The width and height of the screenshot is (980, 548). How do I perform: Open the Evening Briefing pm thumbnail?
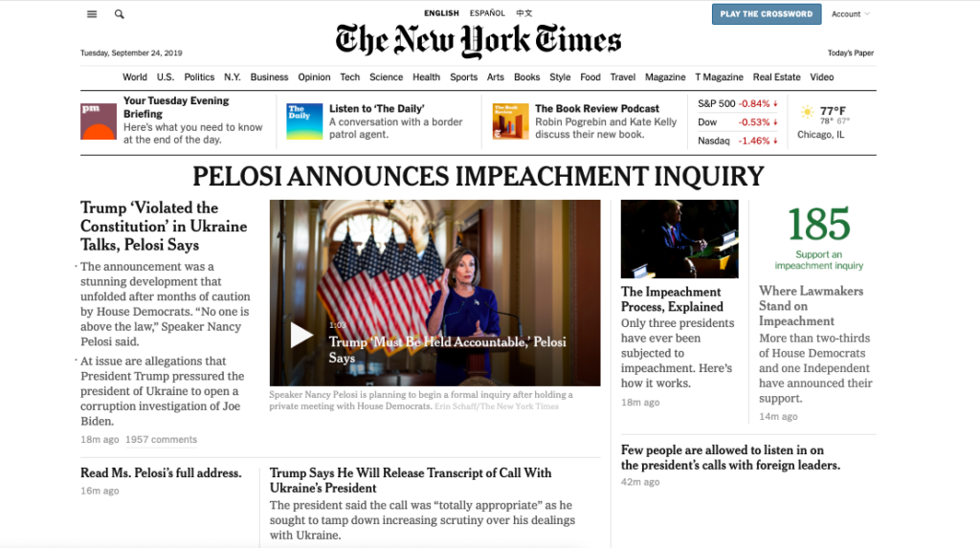pos(99,121)
